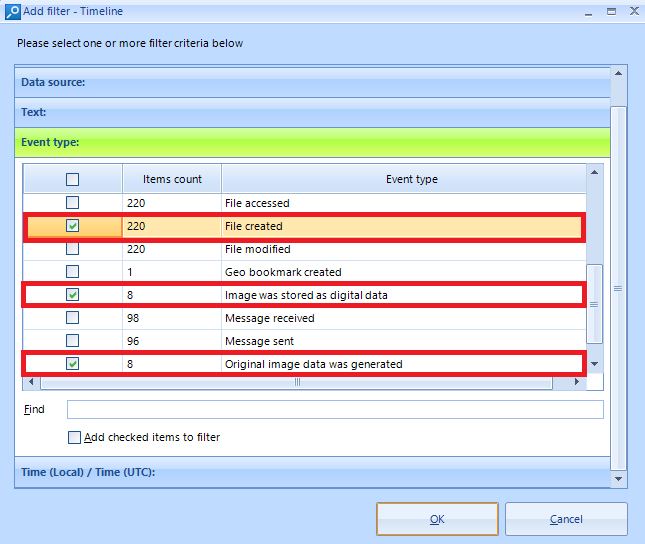
Task: Expand the Data source section
Action: point(312,82)
